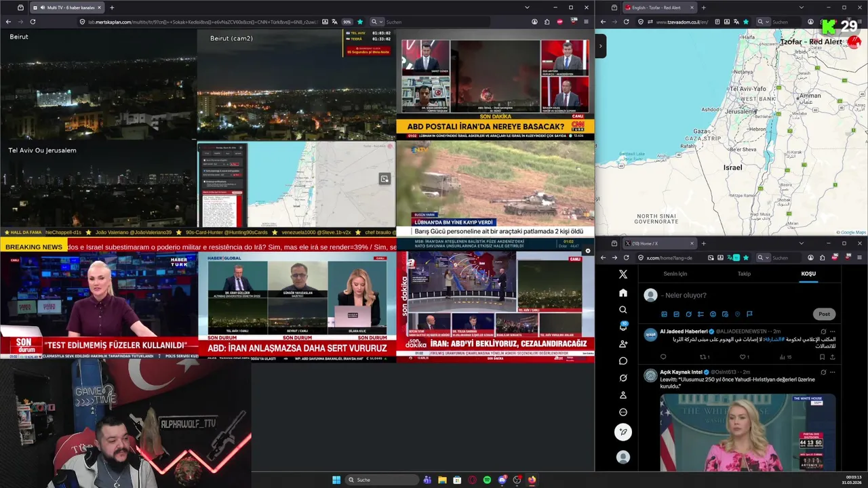Switch to Senin için tab
The width and height of the screenshot is (868, 488).
675,274
